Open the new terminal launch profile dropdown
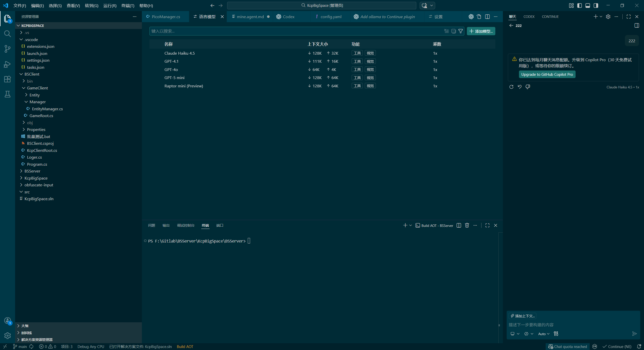Image resolution: width=644 pixels, height=350 pixels. [x=411, y=225]
